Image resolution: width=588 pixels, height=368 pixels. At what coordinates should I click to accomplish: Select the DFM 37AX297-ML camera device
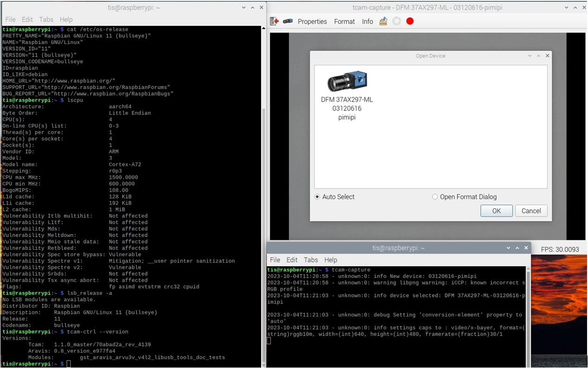coord(346,96)
